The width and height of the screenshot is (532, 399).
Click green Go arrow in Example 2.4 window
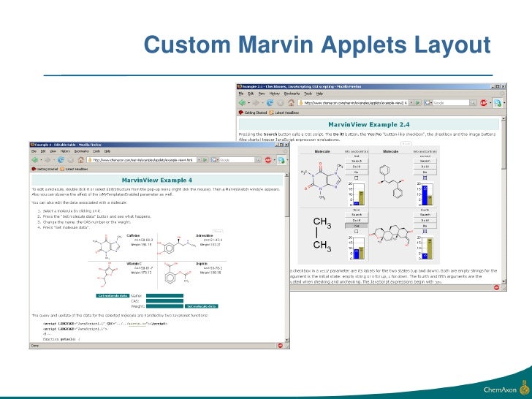click(418, 102)
